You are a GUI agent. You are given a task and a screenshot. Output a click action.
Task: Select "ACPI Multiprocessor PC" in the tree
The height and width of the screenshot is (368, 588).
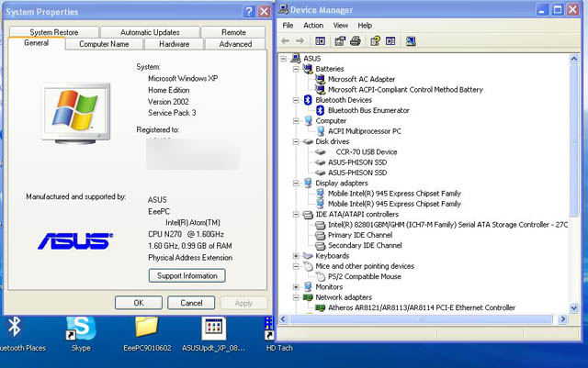(365, 131)
